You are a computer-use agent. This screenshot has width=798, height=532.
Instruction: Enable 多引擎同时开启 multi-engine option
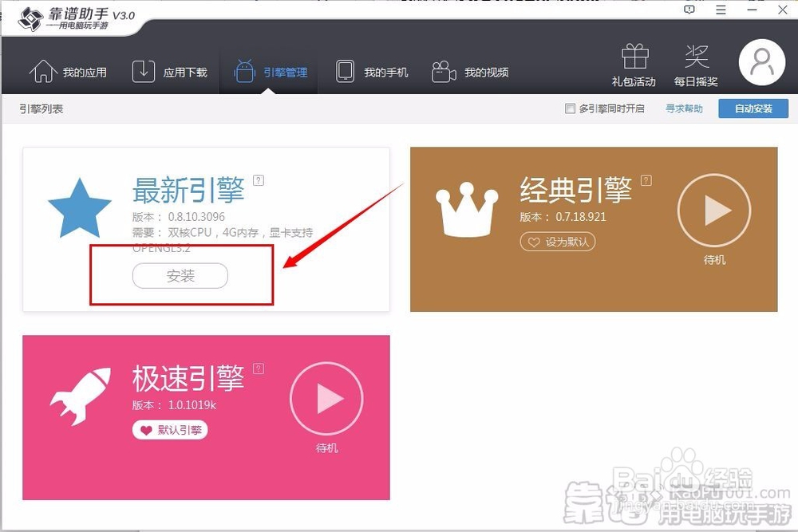click(571, 108)
